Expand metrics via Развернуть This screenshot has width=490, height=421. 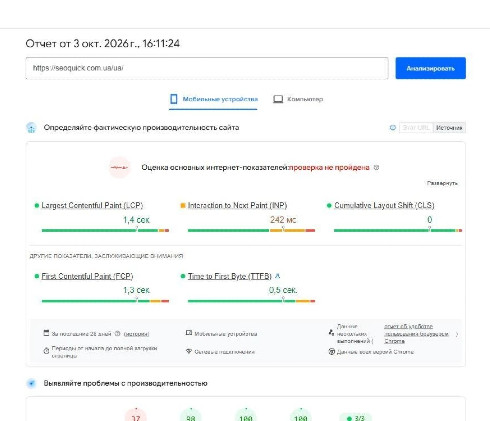coord(442,183)
